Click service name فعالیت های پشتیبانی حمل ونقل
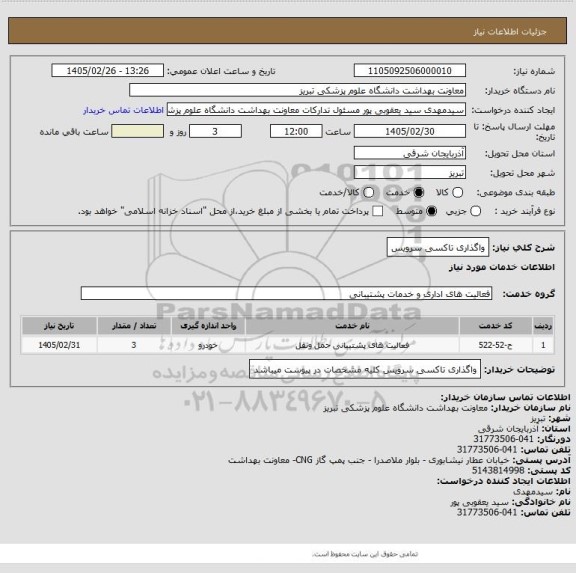The image size is (576, 573). (x=352, y=345)
